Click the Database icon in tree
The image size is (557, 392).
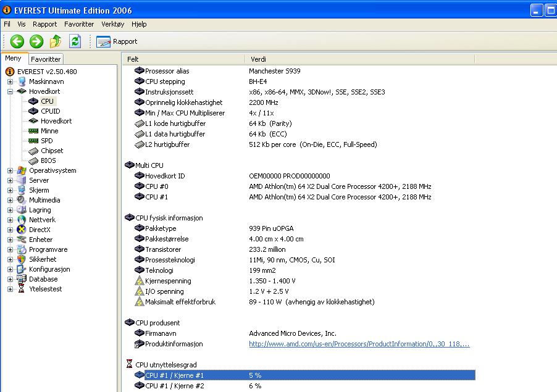click(22, 279)
